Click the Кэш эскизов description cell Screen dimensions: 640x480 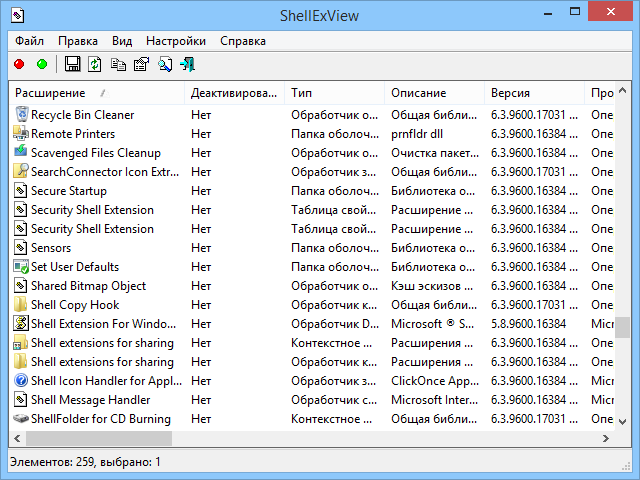pyautogui.click(x=432, y=286)
